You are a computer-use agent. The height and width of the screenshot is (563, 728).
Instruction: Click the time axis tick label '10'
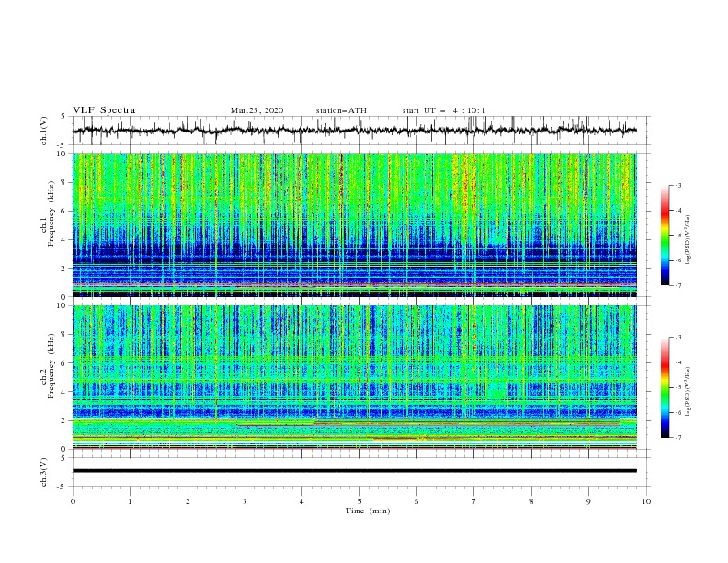tap(646, 501)
